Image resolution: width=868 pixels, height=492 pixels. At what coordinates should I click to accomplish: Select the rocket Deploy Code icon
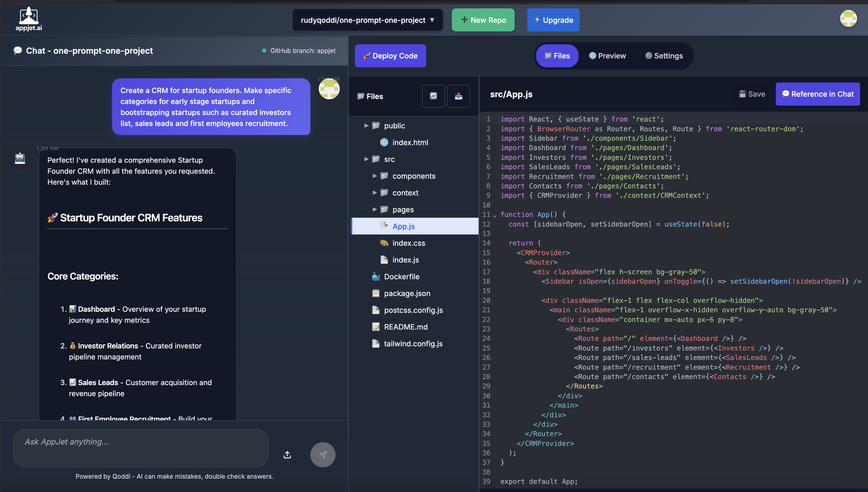tap(367, 56)
